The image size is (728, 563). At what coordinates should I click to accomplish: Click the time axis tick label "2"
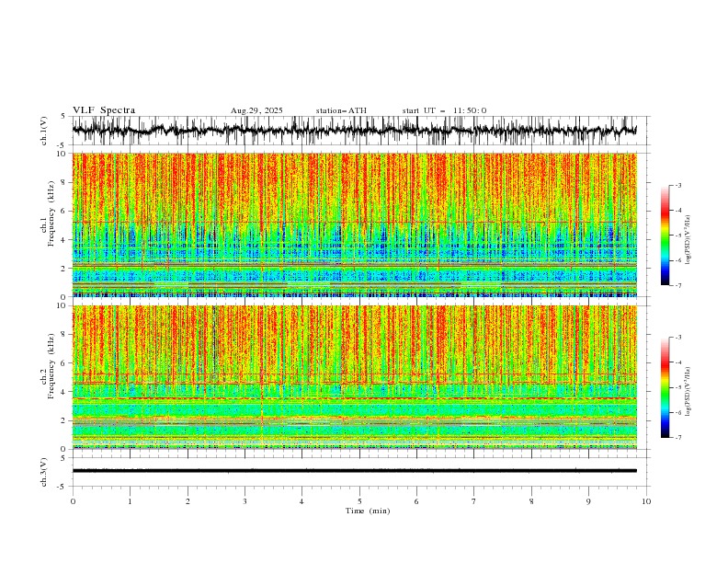188,501
